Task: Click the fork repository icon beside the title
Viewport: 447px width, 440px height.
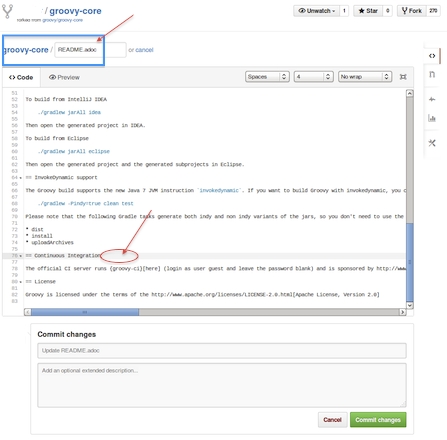Action: click(x=7, y=11)
